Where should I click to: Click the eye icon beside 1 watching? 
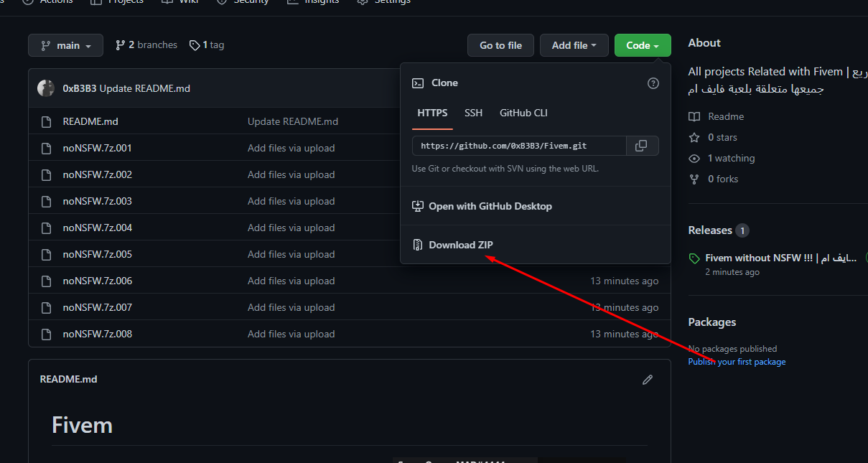(x=694, y=158)
